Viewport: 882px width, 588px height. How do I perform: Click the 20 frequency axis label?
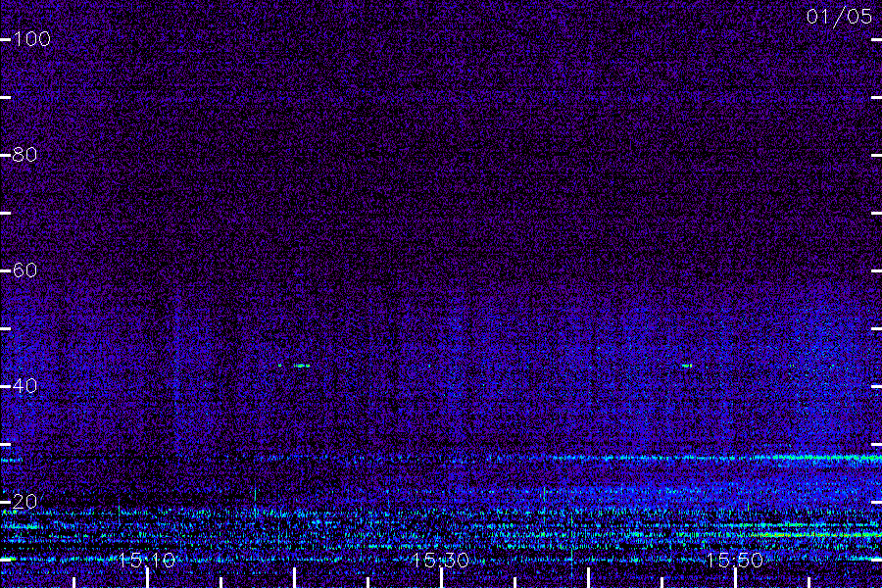[24, 502]
